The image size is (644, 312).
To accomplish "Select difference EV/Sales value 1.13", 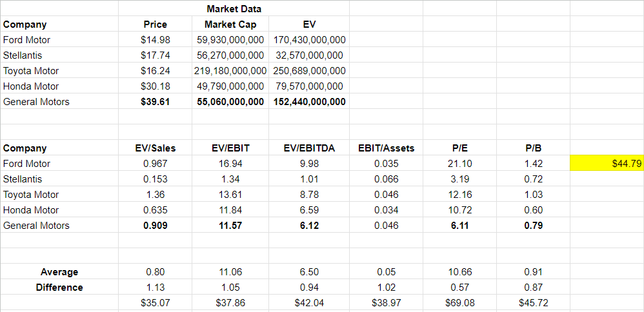I will (156, 288).
